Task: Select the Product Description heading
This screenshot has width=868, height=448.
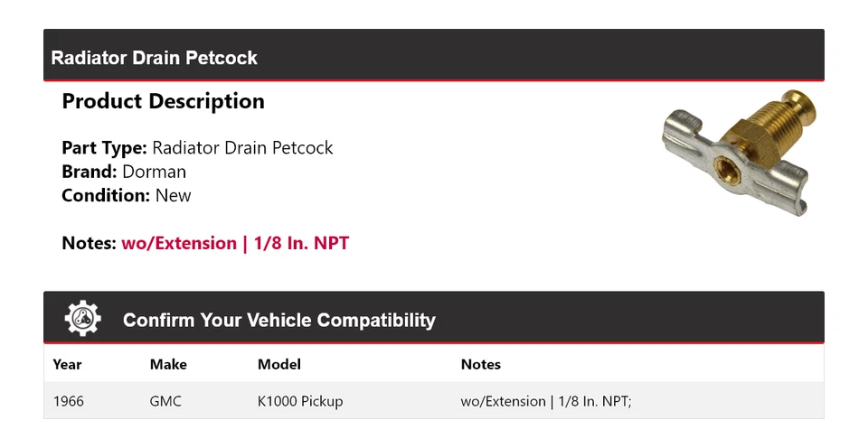Action: (x=163, y=101)
